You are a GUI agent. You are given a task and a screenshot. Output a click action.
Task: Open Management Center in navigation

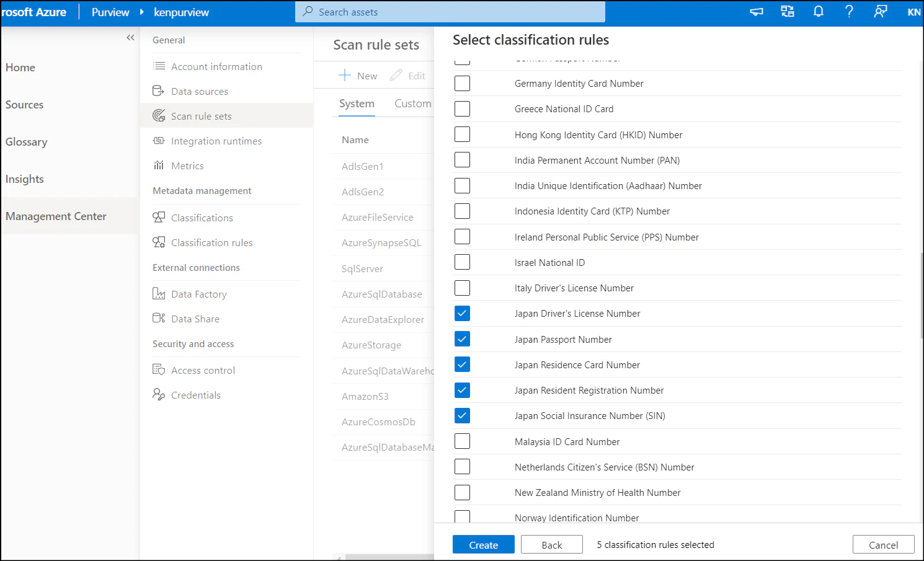pyautogui.click(x=56, y=216)
